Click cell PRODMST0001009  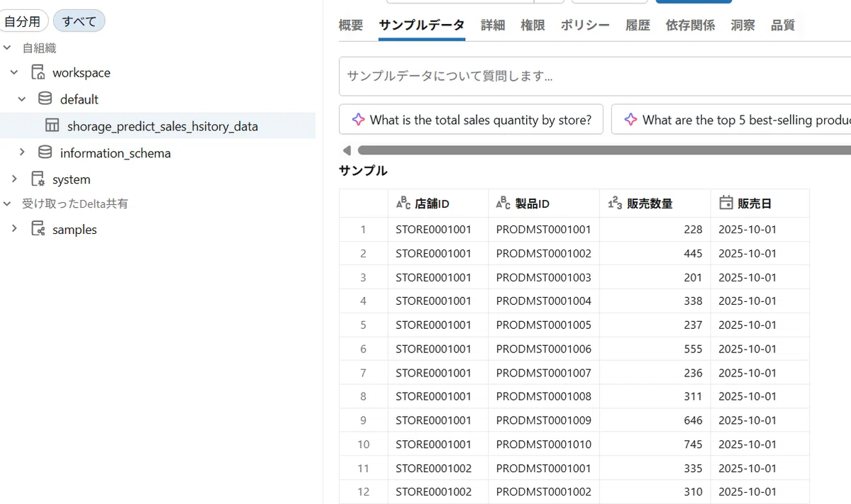coord(544,420)
